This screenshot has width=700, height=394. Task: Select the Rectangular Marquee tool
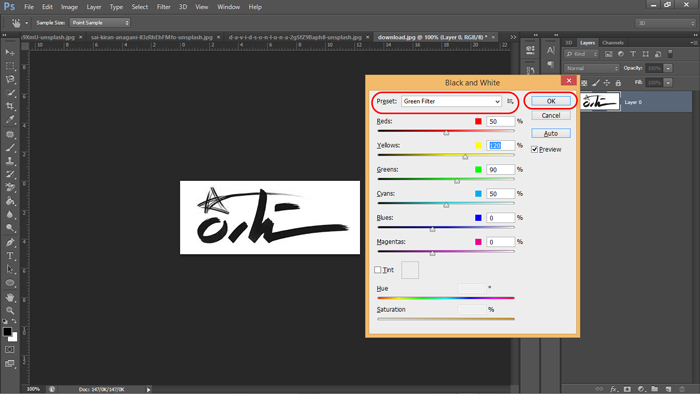pos(10,66)
